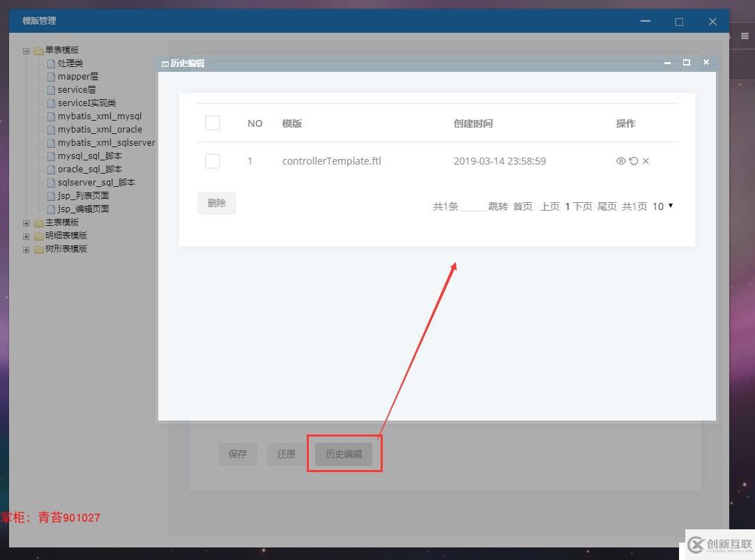Expand the 明细表模版 tree folder
The image size is (755, 560).
coord(26,236)
